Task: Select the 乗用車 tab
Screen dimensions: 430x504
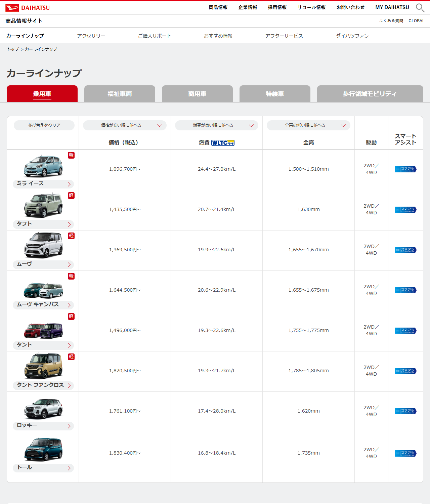Action: coord(42,94)
